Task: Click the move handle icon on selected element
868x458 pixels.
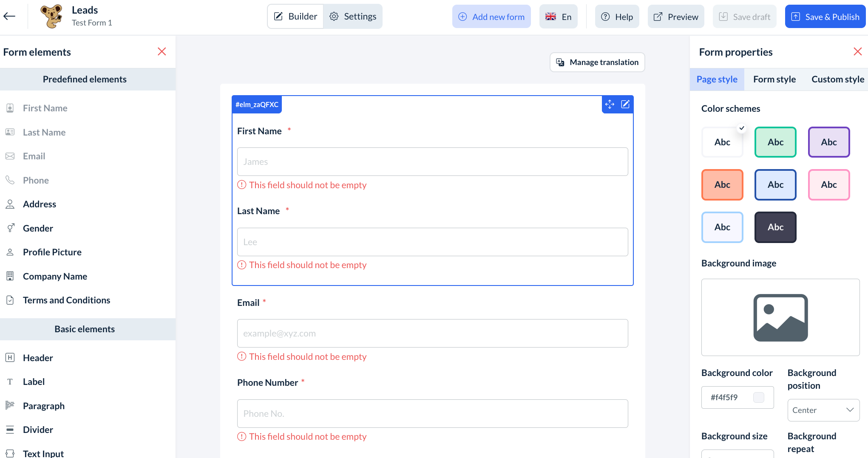Action: [x=610, y=104]
